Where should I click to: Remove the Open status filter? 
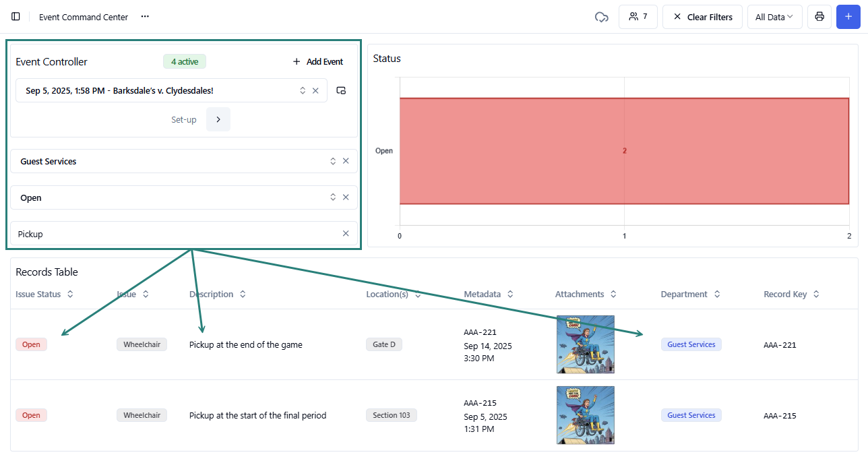(x=346, y=197)
